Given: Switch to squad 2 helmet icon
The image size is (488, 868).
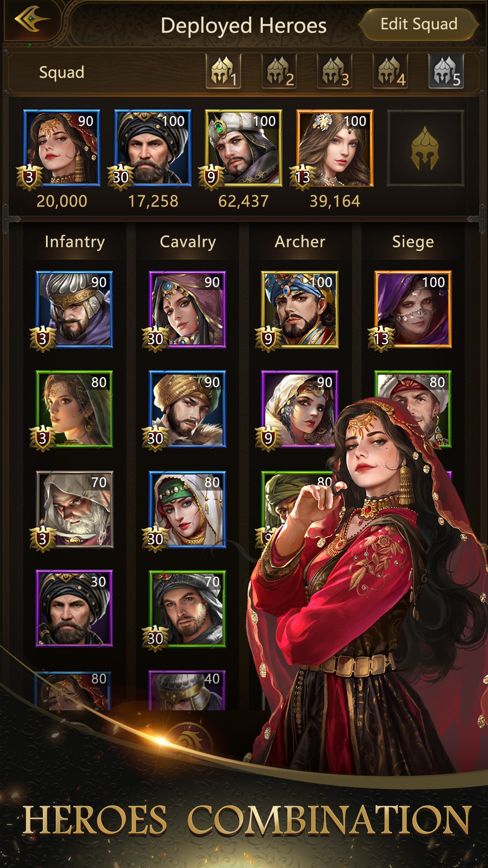Looking at the screenshot, I should (279, 72).
